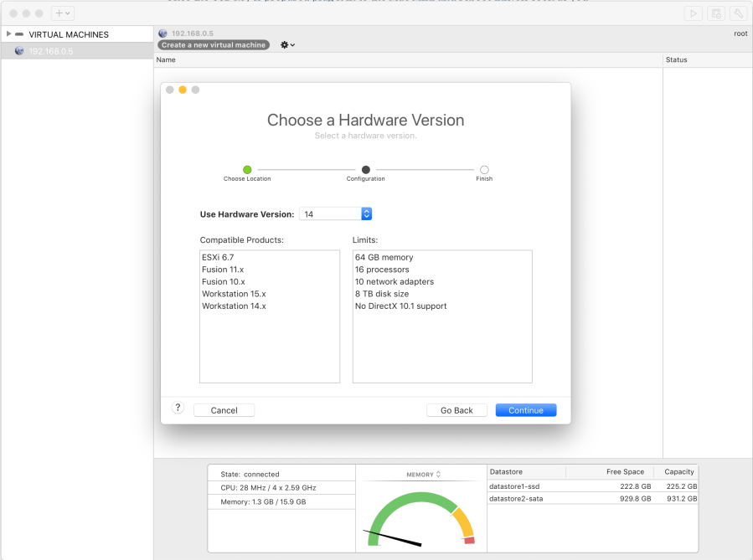
Task: Click the Continue button
Action: tap(525, 410)
